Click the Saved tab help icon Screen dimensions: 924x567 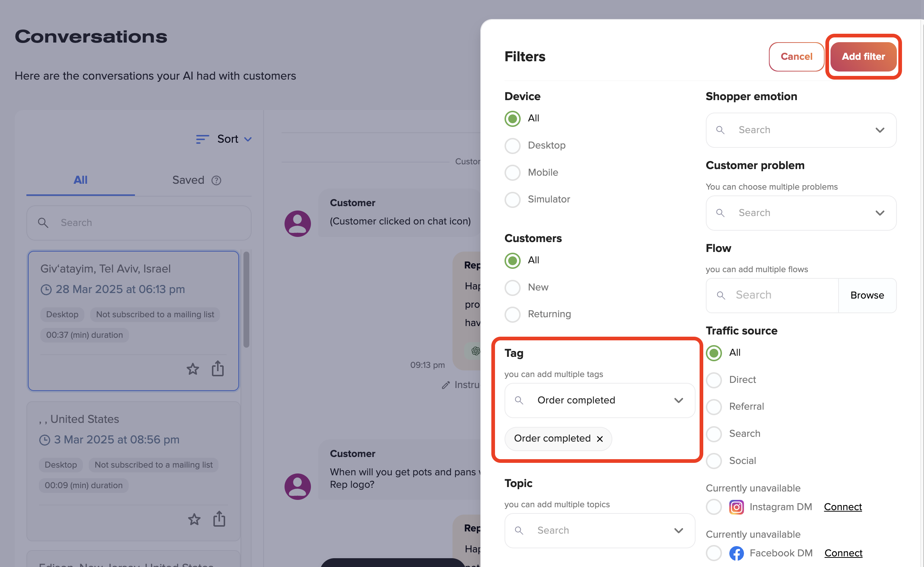pos(216,181)
